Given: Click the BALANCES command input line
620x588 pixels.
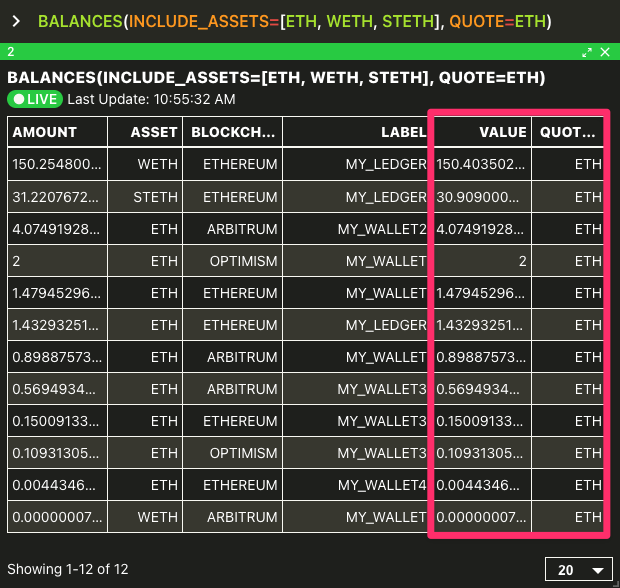Looking at the screenshot, I should click(x=295, y=21).
